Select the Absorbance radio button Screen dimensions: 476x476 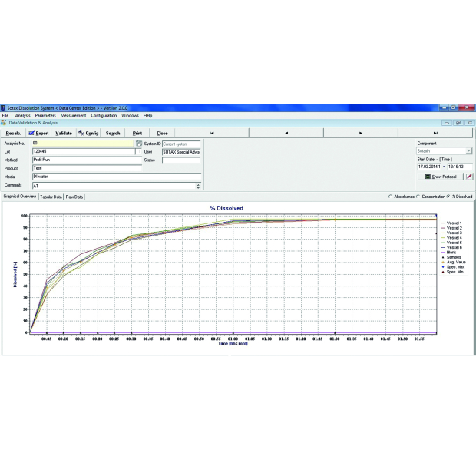[x=391, y=197]
